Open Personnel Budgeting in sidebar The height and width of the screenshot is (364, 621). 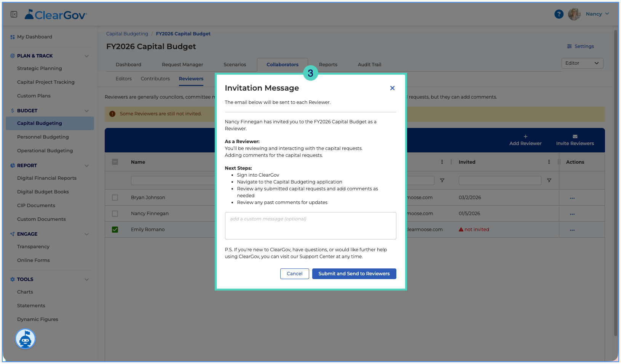point(43,137)
